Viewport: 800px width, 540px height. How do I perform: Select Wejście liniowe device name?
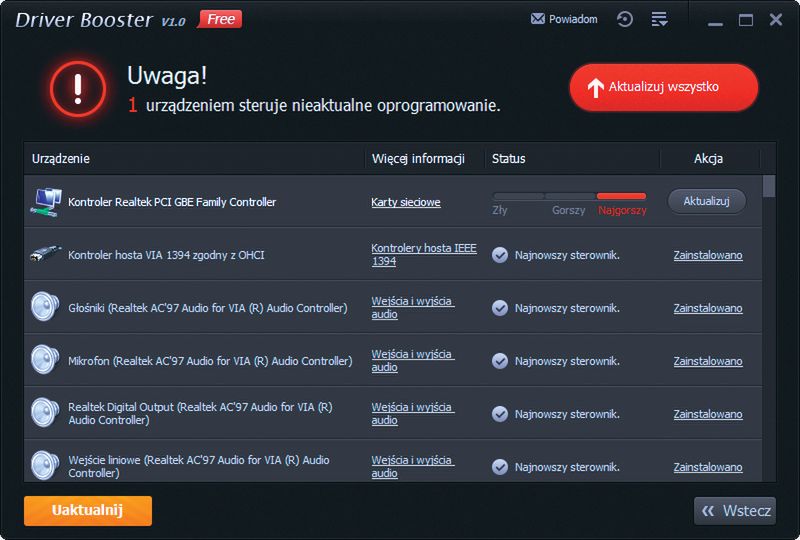[x=199, y=467]
